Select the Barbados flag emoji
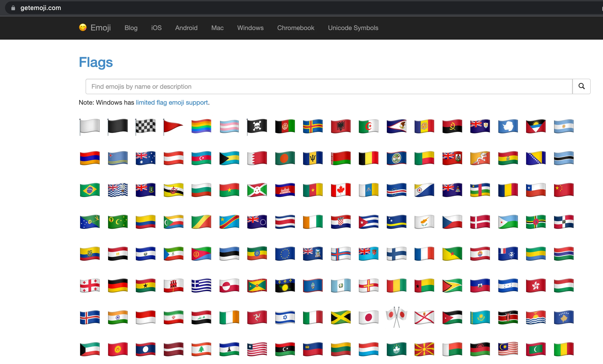This screenshot has width=603, height=364. point(313,158)
